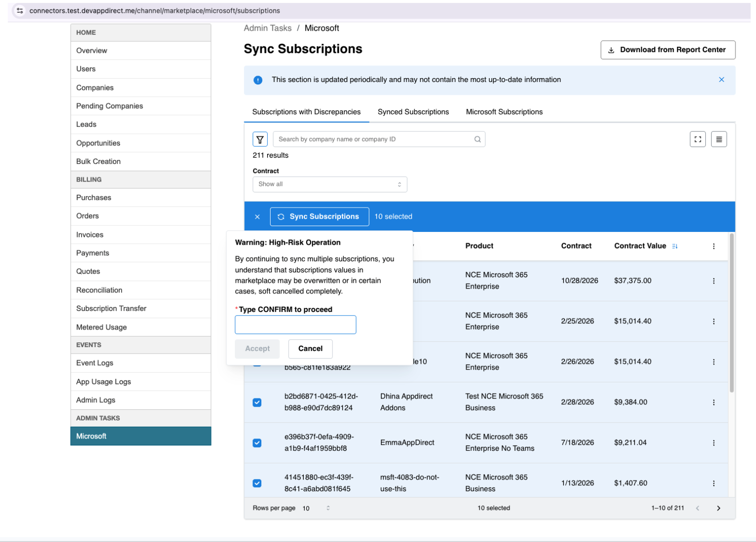Uncheck the EmmaAppDirect row checkbox

coord(257,443)
